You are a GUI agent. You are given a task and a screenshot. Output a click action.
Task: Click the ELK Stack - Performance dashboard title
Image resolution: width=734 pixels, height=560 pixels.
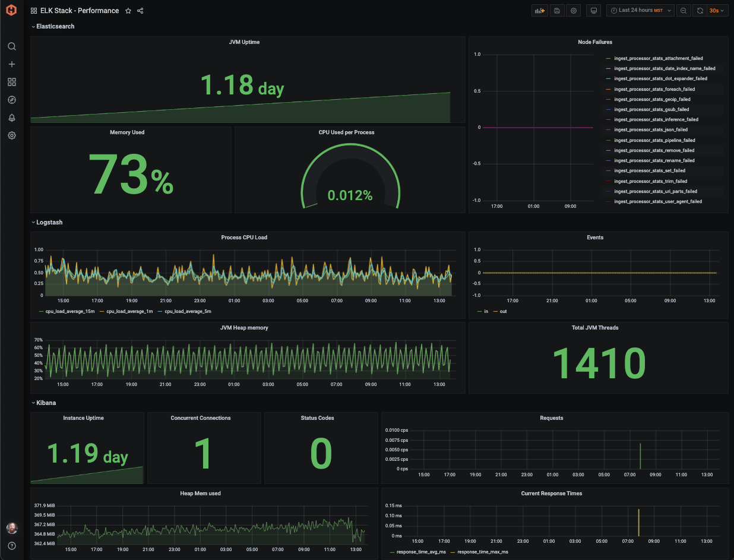click(x=80, y=11)
